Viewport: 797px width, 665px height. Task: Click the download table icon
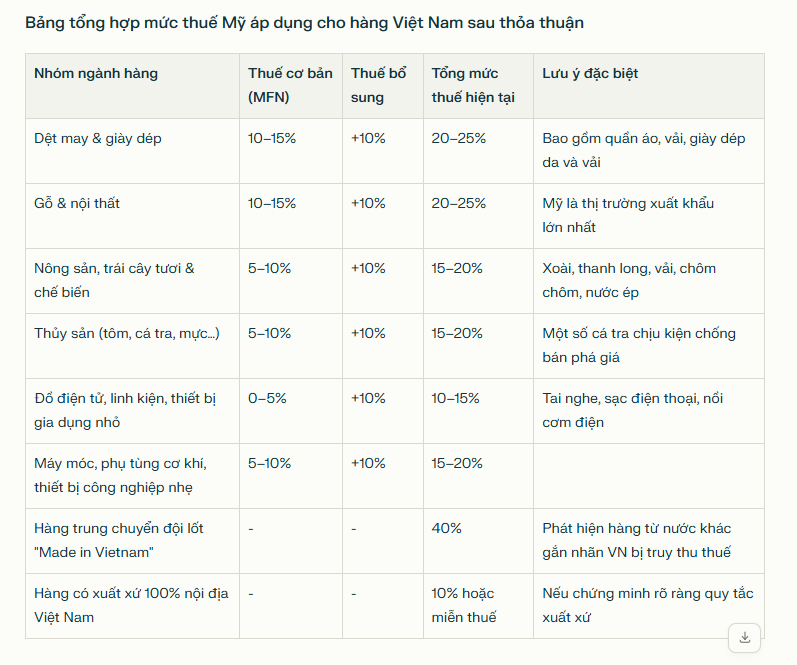coord(744,637)
